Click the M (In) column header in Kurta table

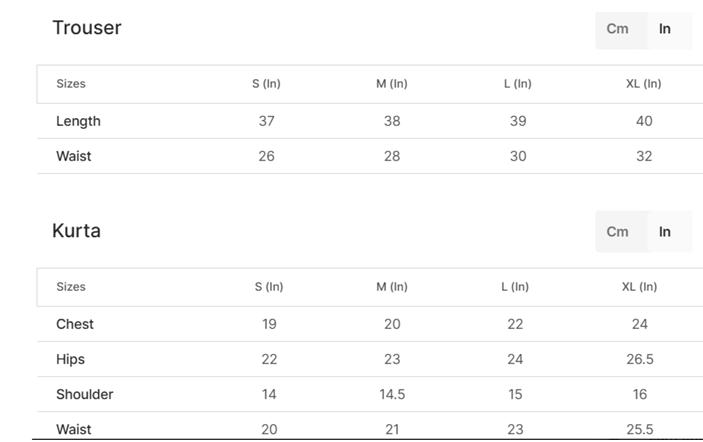(392, 287)
